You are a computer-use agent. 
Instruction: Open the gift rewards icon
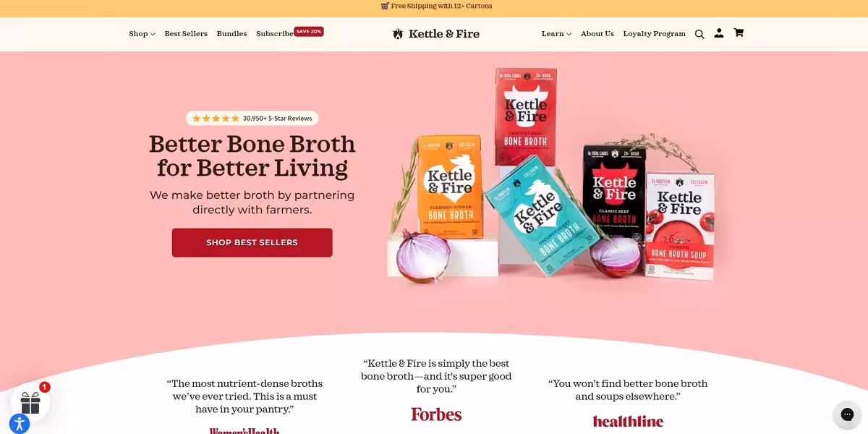[x=30, y=402]
